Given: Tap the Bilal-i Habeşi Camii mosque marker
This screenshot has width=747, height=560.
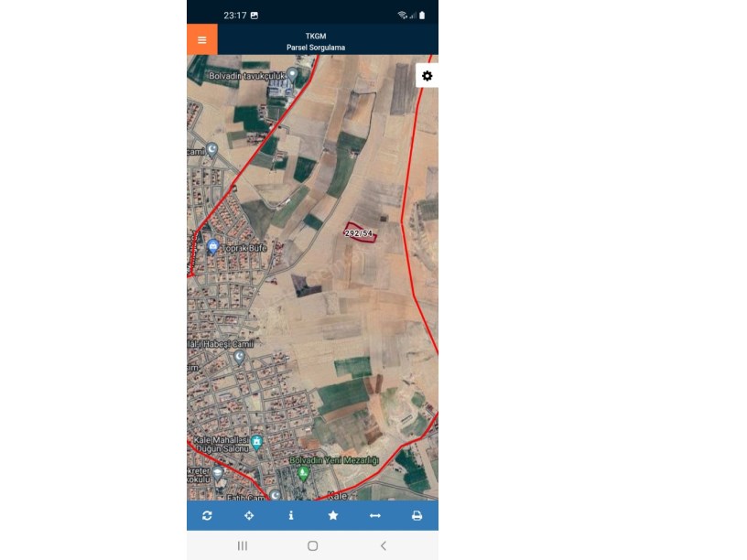Looking at the screenshot, I should click(240, 357).
